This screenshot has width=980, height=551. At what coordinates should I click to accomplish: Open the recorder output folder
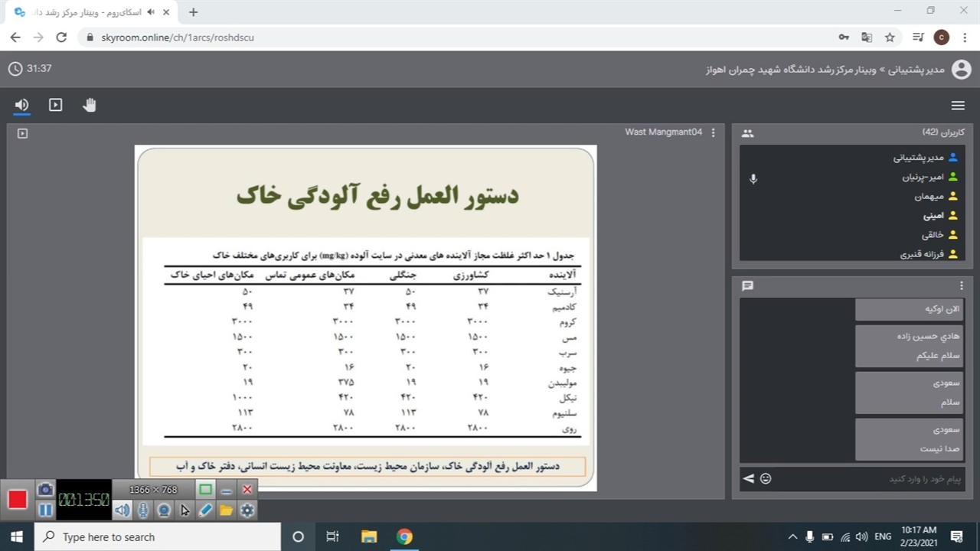pyautogui.click(x=227, y=510)
